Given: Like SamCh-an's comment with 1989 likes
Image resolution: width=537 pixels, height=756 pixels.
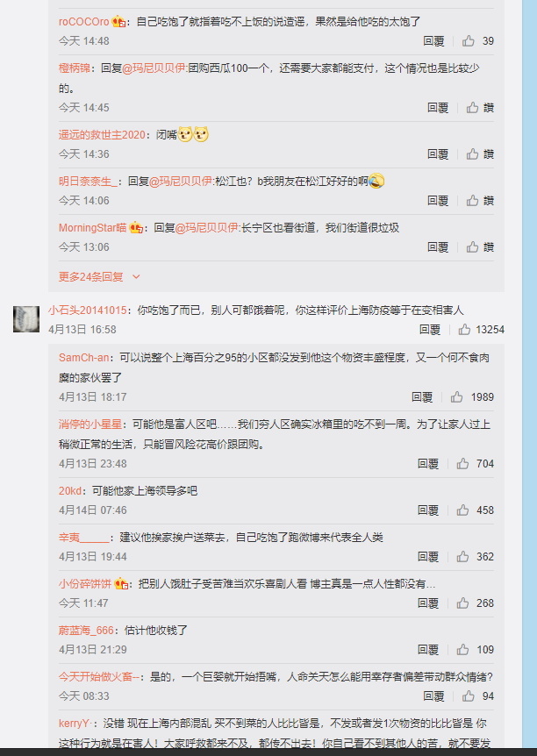Looking at the screenshot, I should 457,396.
